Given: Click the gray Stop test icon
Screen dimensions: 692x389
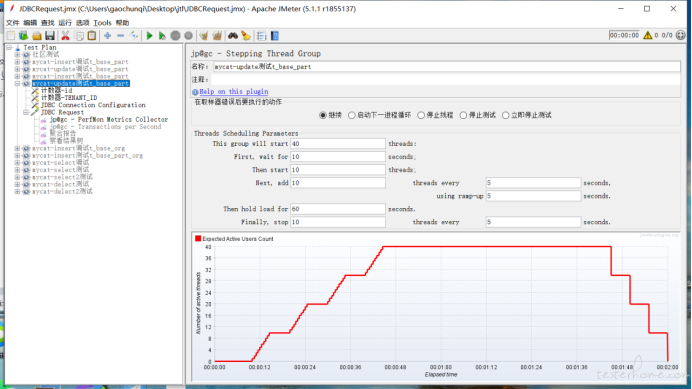Looking at the screenshot, I should click(175, 36).
